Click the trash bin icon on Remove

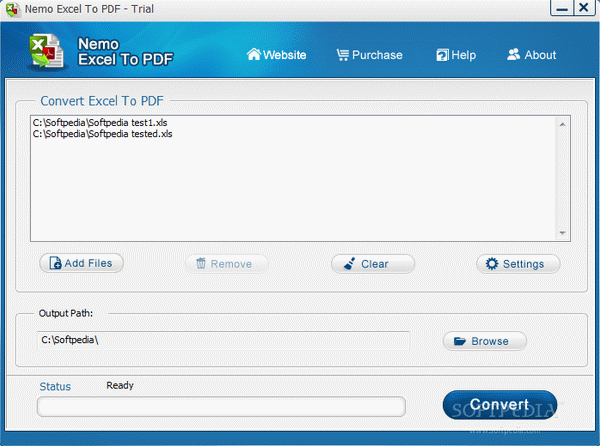coord(201,263)
